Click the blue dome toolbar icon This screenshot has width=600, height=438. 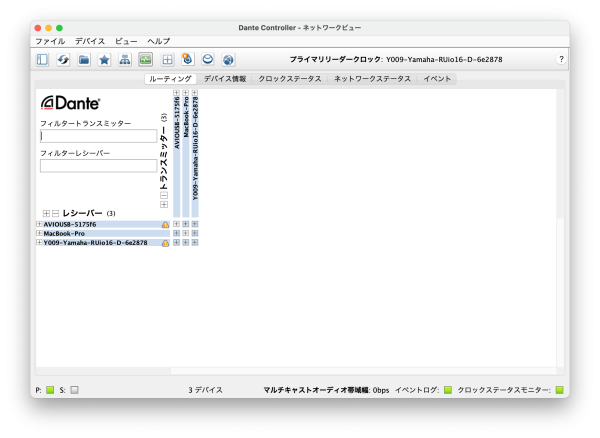208,60
